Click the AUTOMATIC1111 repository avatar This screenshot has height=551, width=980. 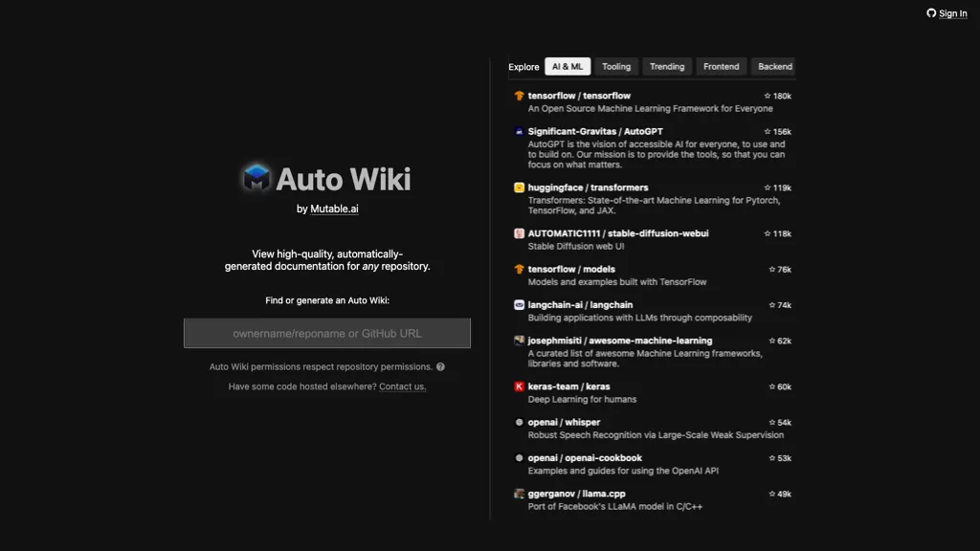click(x=517, y=232)
